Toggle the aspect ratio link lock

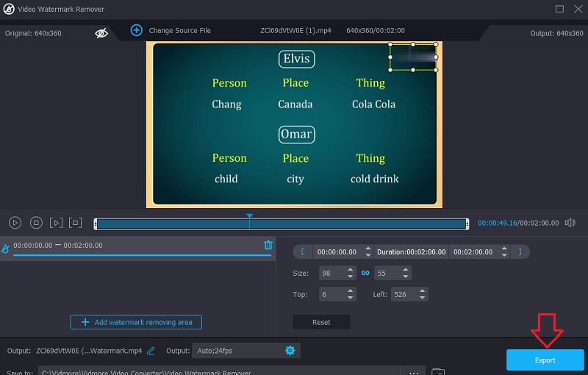tap(365, 273)
